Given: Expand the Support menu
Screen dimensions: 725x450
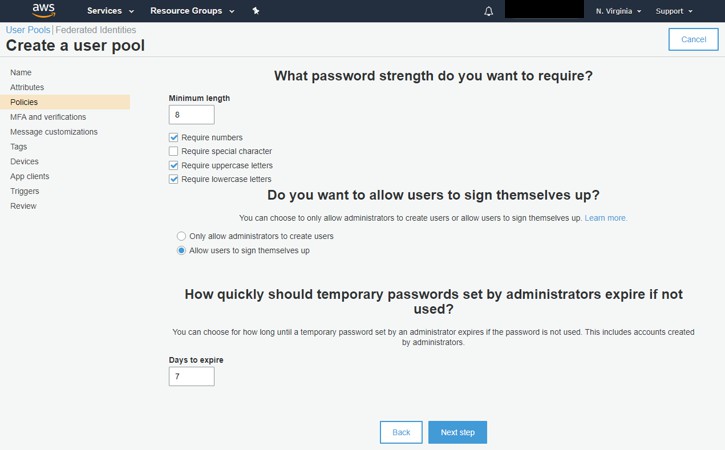Looking at the screenshot, I should click(x=674, y=11).
